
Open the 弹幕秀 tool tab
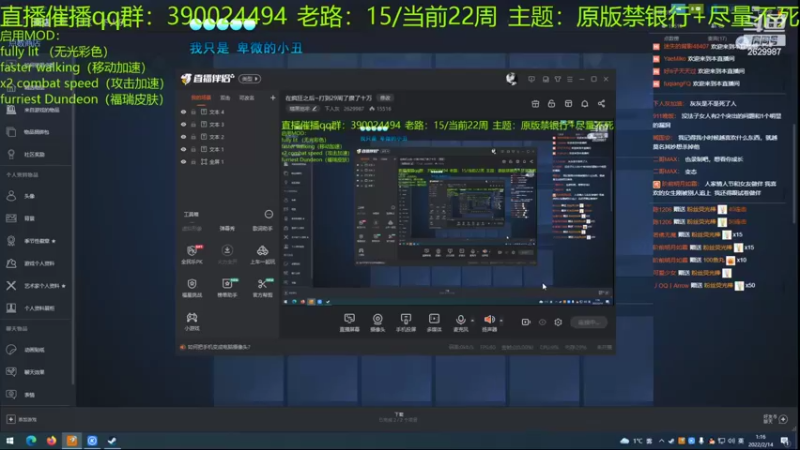(x=227, y=229)
